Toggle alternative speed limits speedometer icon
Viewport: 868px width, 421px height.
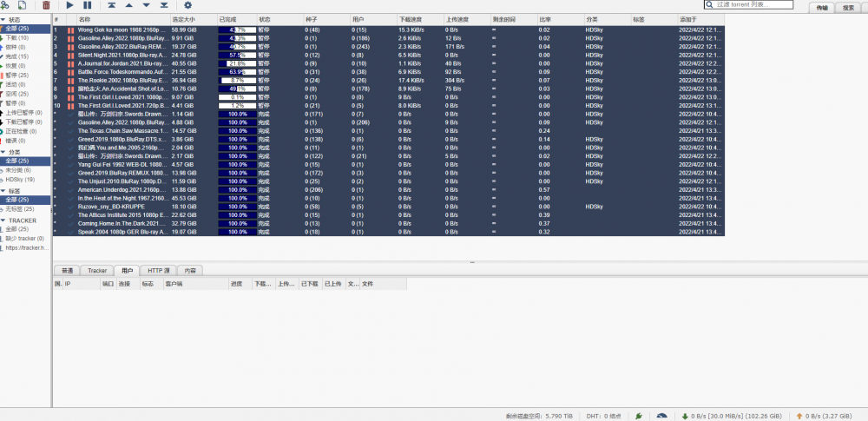click(661, 416)
